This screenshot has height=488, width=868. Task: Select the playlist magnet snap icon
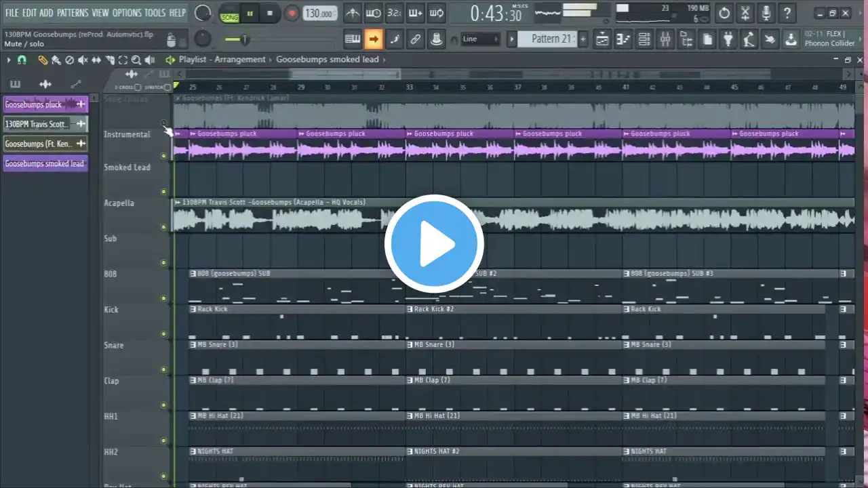(22, 60)
